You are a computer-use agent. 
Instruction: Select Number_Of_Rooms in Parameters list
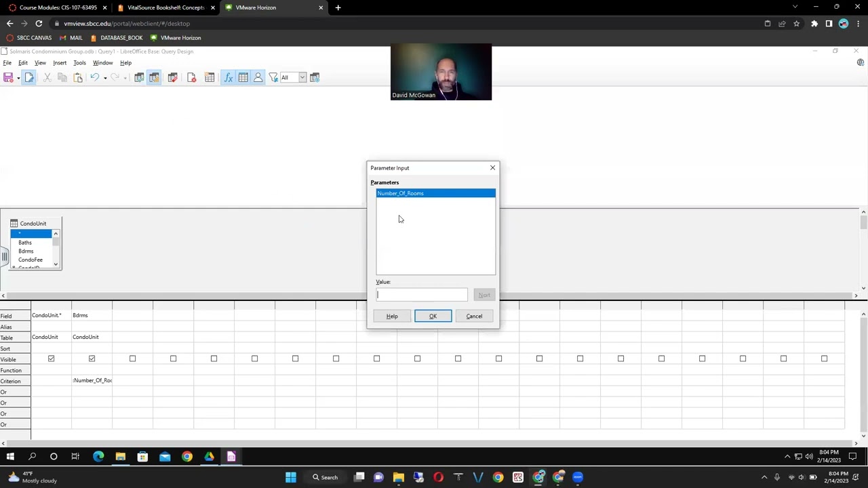coord(436,193)
